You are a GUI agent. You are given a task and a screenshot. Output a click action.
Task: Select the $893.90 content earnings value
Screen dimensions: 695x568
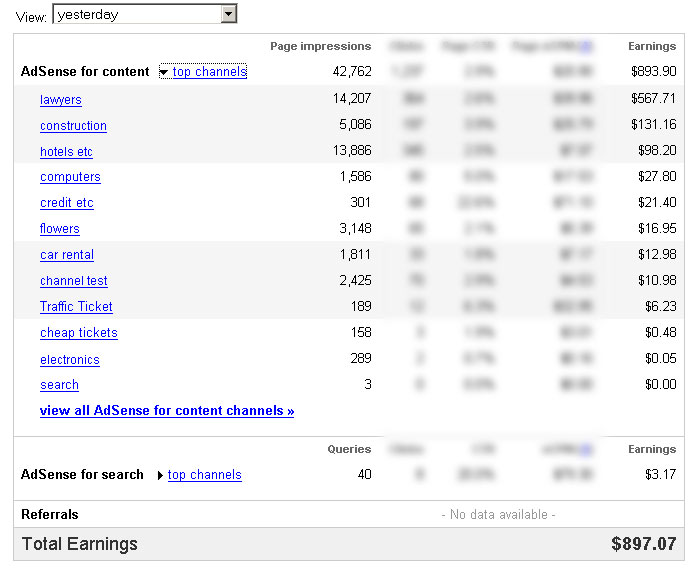(x=654, y=71)
